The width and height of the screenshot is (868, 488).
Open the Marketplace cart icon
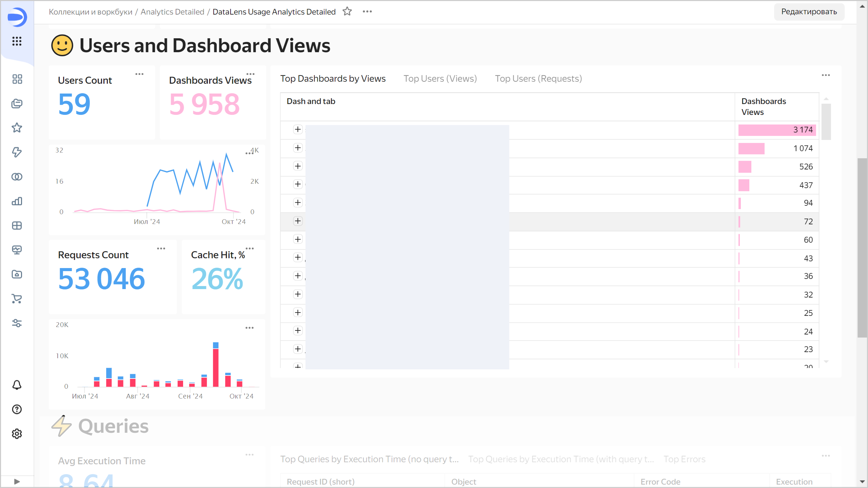17,299
